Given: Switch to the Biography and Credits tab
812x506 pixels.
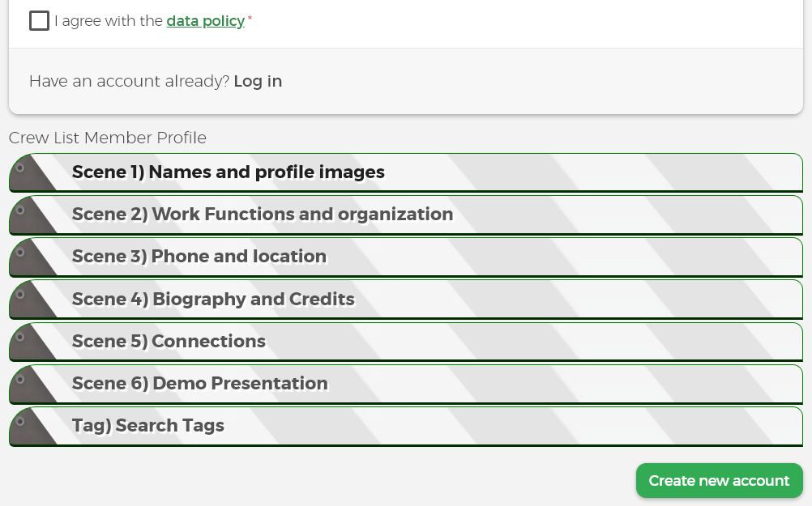Looking at the screenshot, I should click(213, 299).
